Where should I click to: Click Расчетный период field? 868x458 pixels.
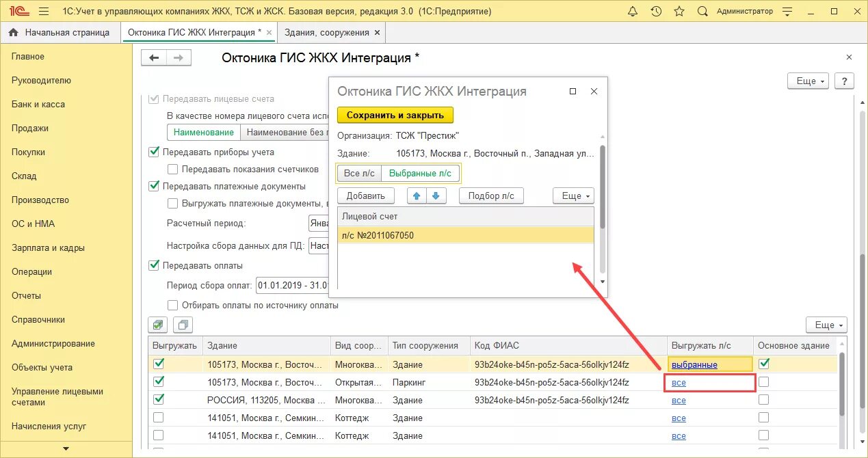pyautogui.click(x=319, y=224)
